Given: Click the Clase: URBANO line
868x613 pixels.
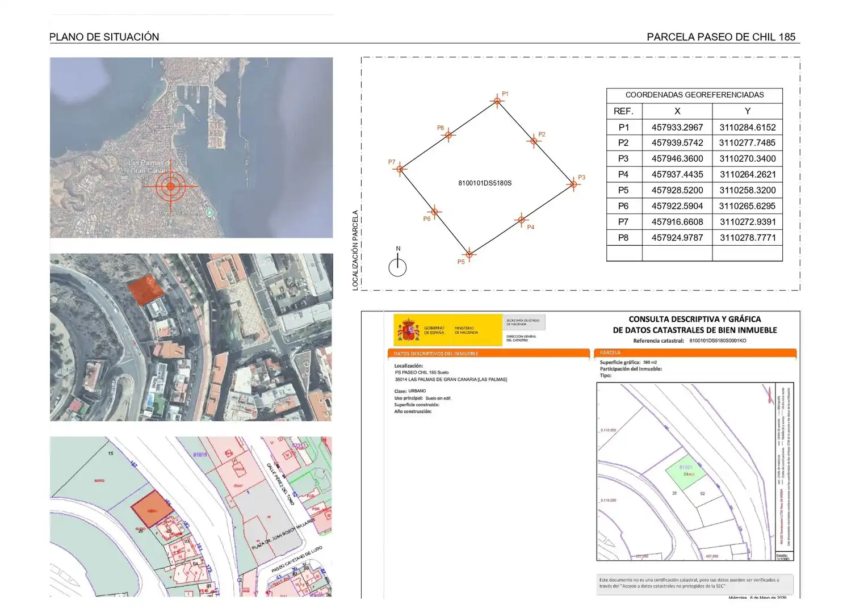Looking at the screenshot, I should pos(410,391).
